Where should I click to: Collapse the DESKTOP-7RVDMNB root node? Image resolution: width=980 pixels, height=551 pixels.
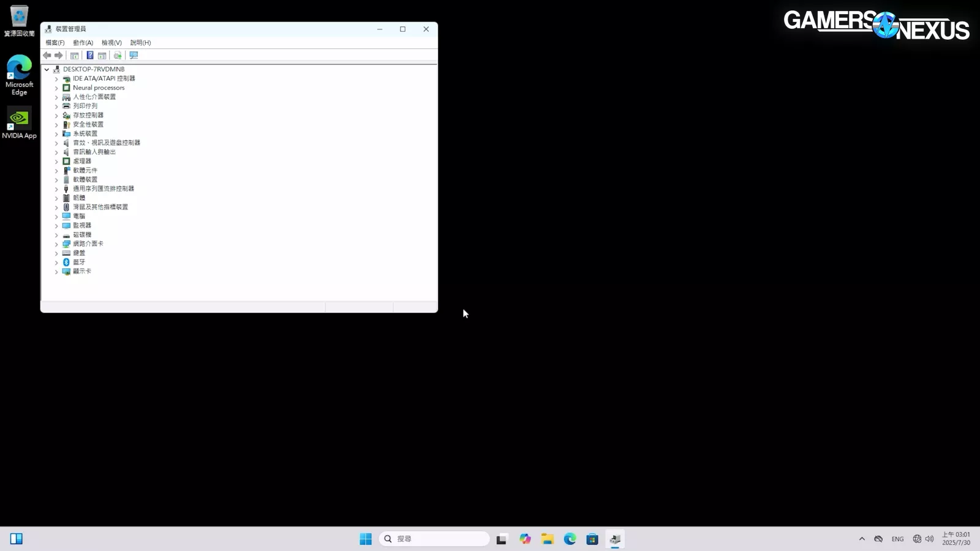click(47, 70)
